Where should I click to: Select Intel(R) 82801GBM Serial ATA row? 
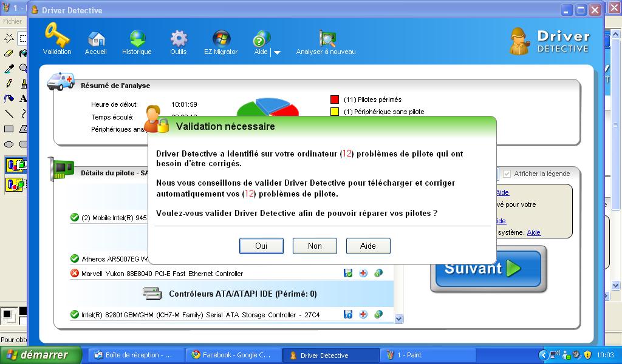pyautogui.click(x=231, y=314)
